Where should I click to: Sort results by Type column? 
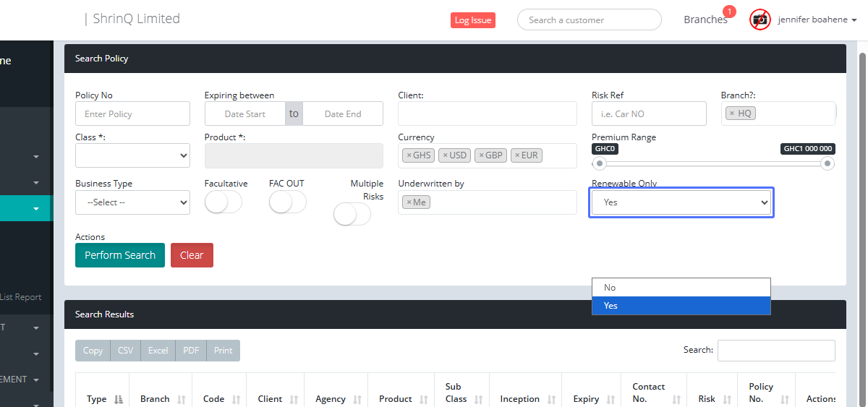coord(118,399)
